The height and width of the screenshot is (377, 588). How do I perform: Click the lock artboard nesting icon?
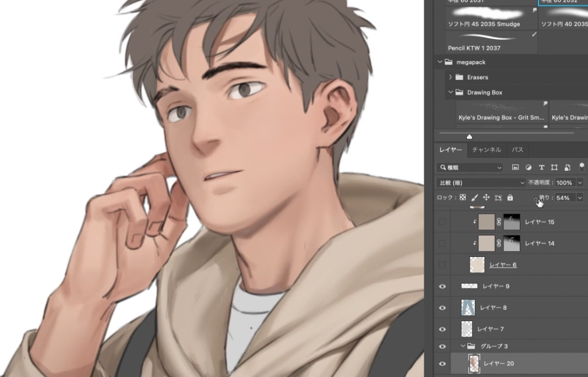[x=498, y=198]
